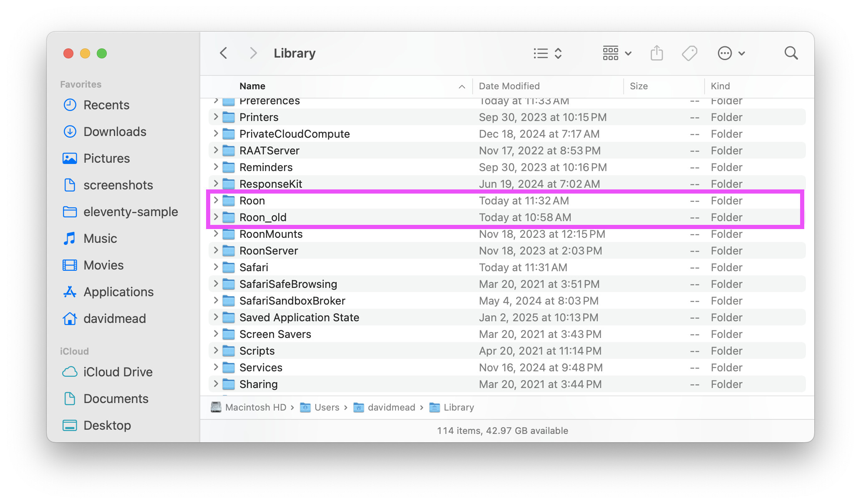Viewport: 861px width, 504px height.
Task: Open Pictures in the sidebar
Action: [96, 158]
